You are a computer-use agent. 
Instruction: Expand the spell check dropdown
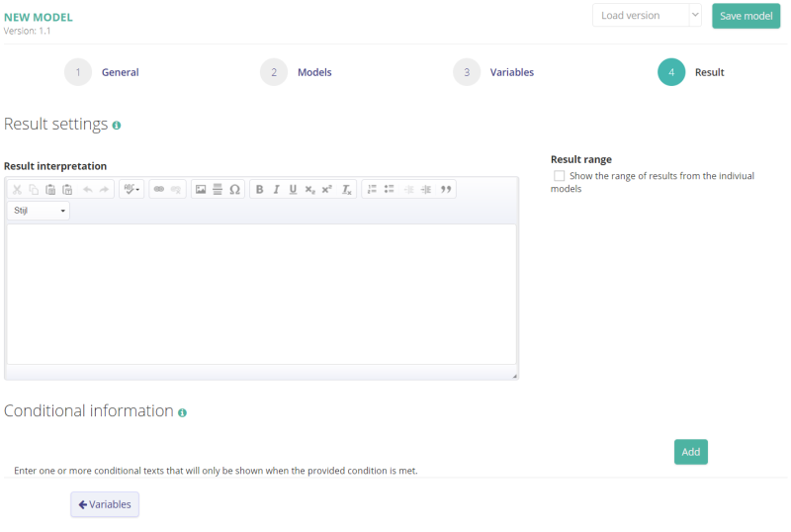pos(132,189)
